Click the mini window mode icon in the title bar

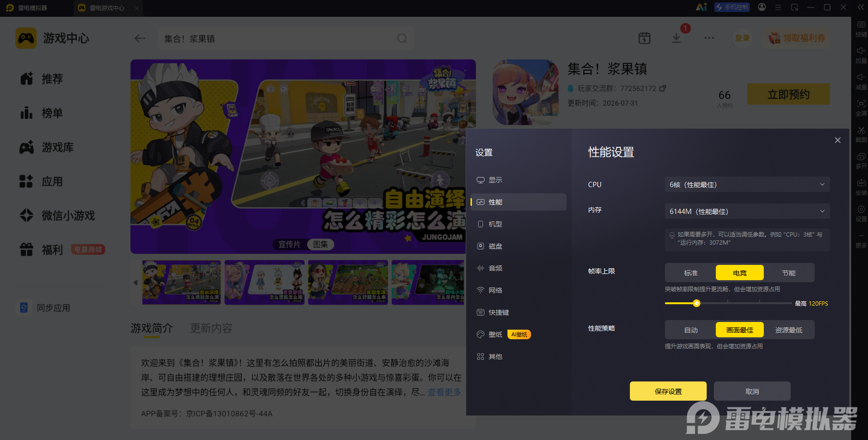[795, 7]
